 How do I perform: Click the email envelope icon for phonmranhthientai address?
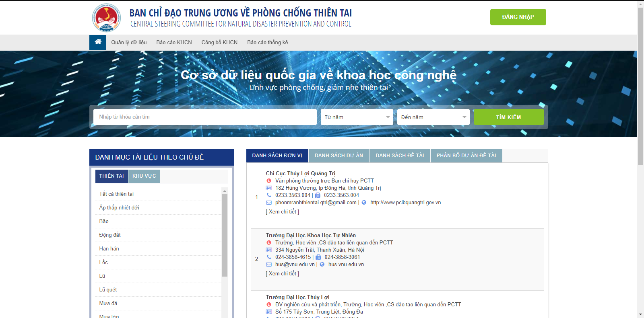point(269,203)
